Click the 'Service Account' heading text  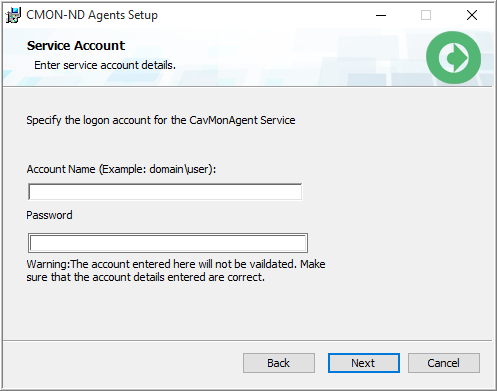click(76, 46)
